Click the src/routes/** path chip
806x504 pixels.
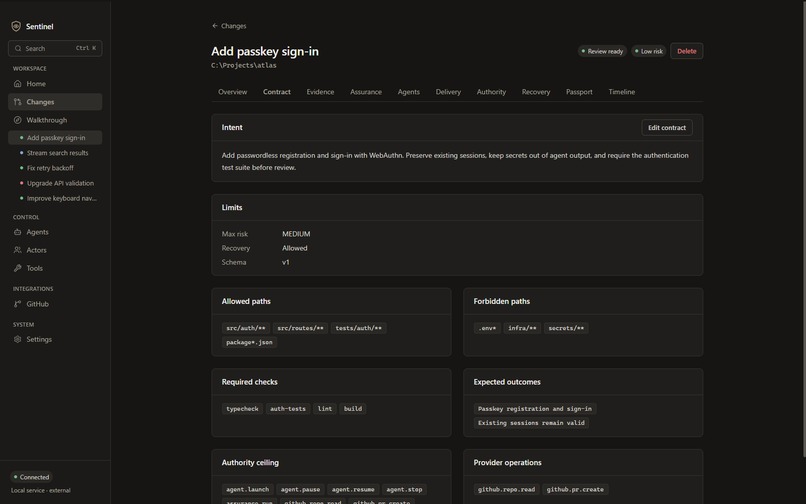click(300, 328)
